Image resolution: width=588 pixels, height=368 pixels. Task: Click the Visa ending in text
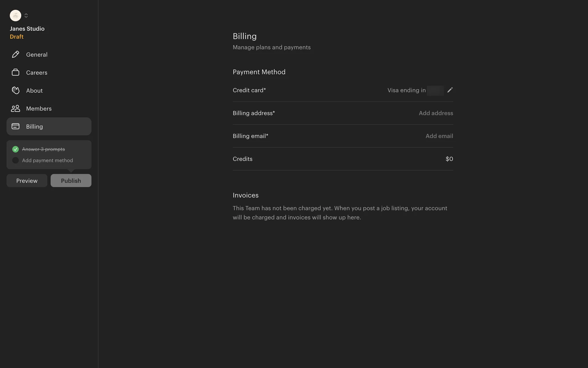[406, 90]
